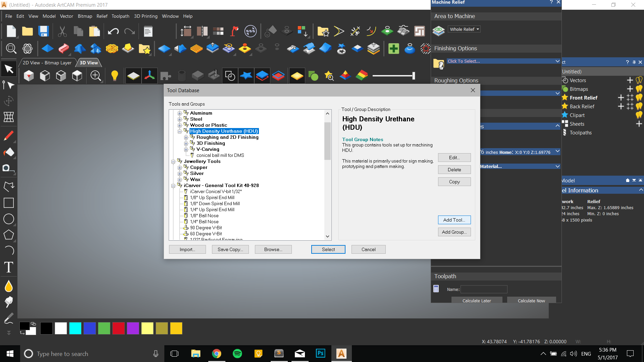Pick the red colour swatch
Screen dimensions: 644x362
pos(118,328)
